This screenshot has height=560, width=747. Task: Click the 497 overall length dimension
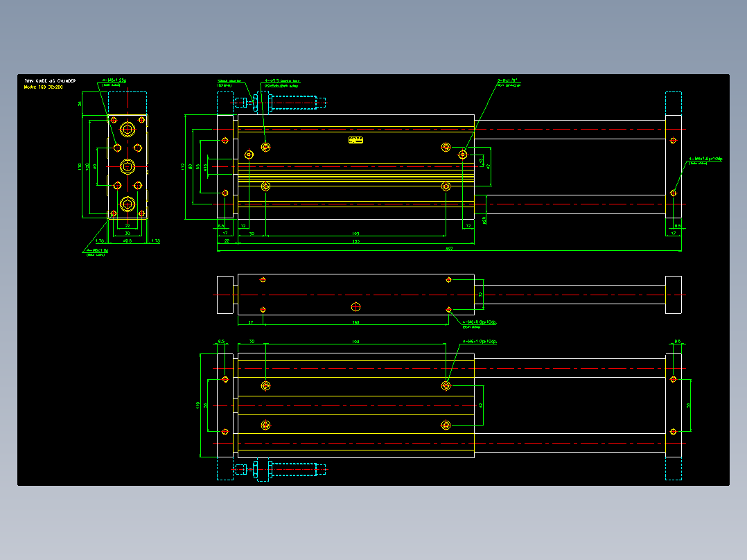tap(449, 248)
